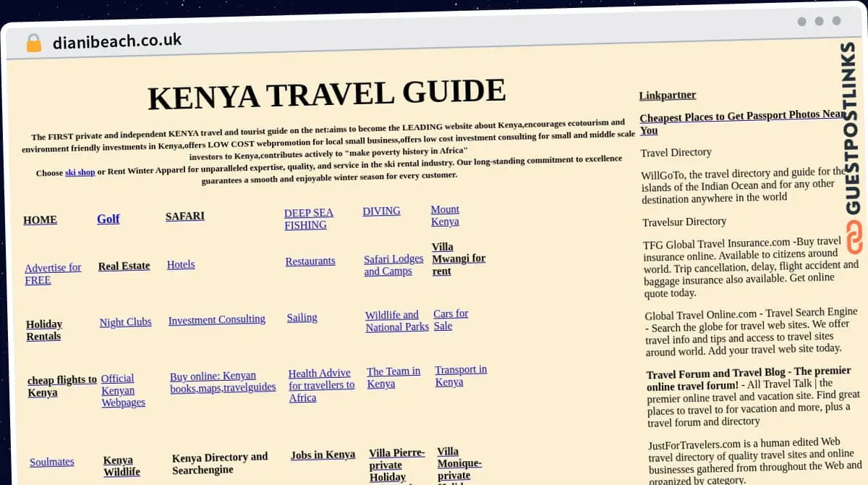
Task: Click the WillGoTo travel directory paragraph
Action: tap(743, 185)
